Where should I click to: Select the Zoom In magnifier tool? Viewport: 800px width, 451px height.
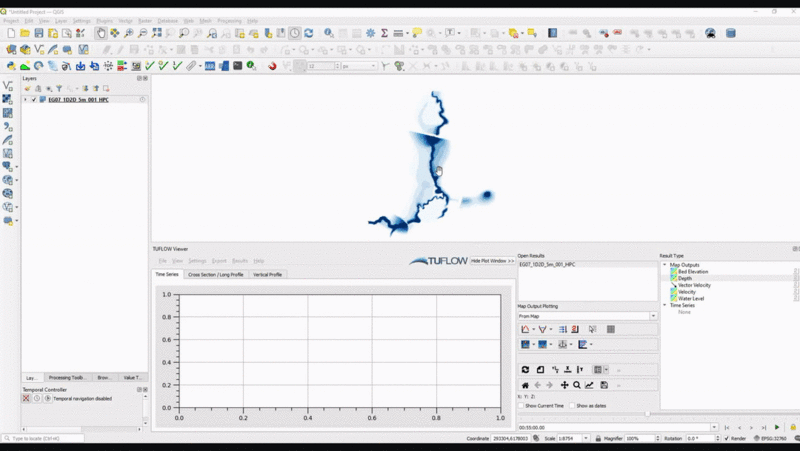click(129, 33)
